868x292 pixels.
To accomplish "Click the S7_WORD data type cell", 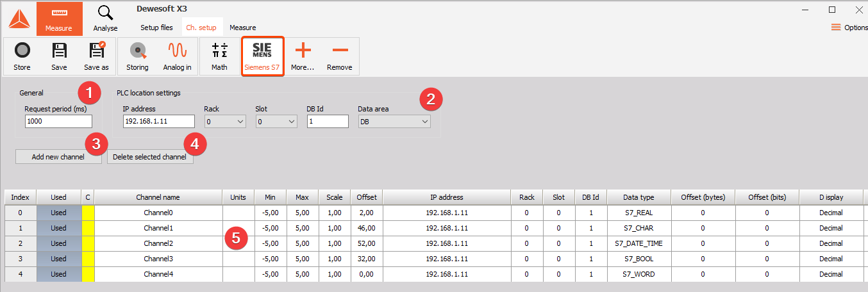I will point(638,274).
